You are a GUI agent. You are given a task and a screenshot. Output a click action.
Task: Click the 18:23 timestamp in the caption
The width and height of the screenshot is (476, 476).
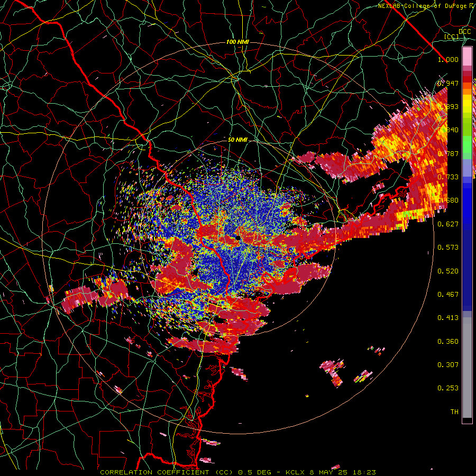(x=364, y=472)
